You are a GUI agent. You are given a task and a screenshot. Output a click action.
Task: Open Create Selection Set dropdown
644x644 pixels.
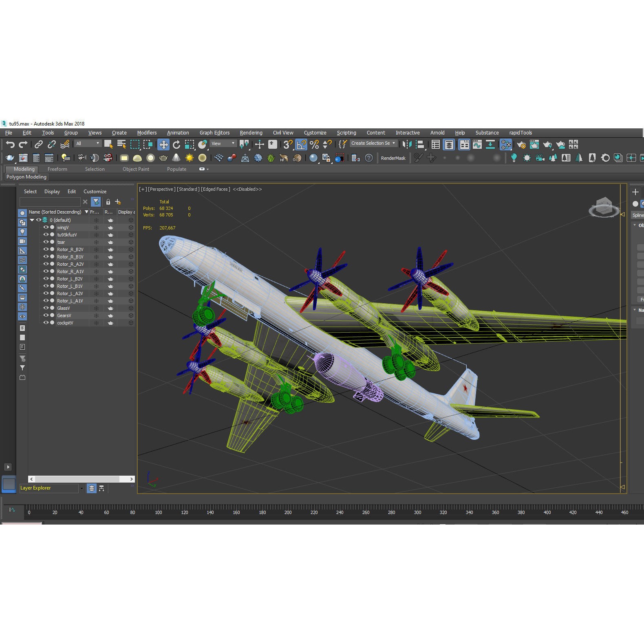[x=373, y=143]
